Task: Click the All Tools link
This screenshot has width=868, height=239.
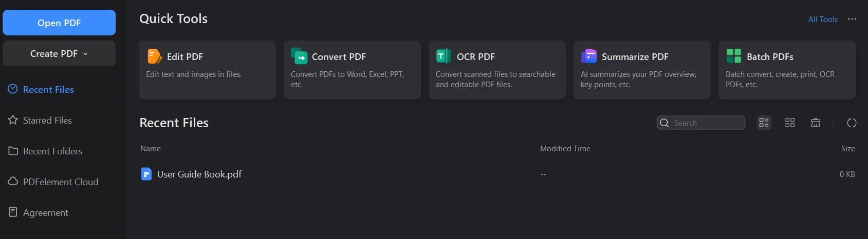Action: [823, 19]
